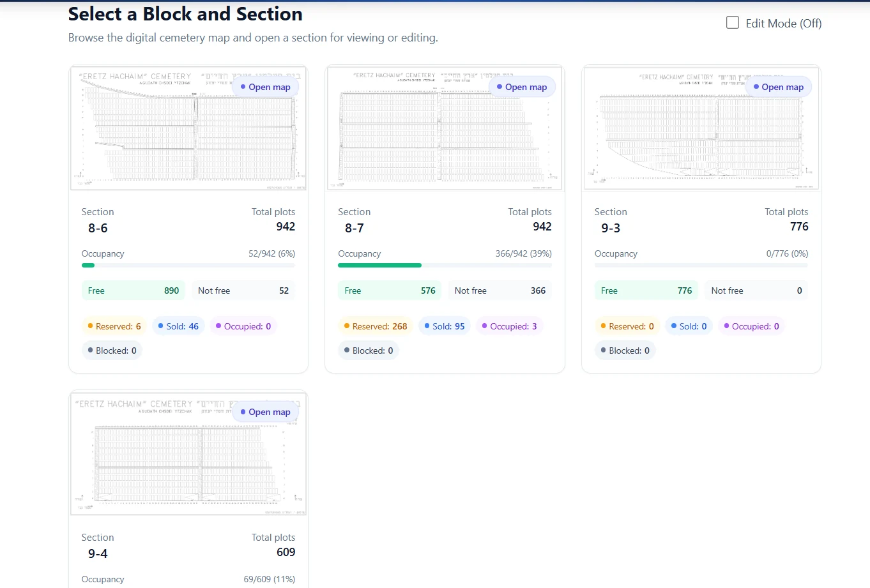Click the section 8-7 cemetery map thumbnail

445,128
